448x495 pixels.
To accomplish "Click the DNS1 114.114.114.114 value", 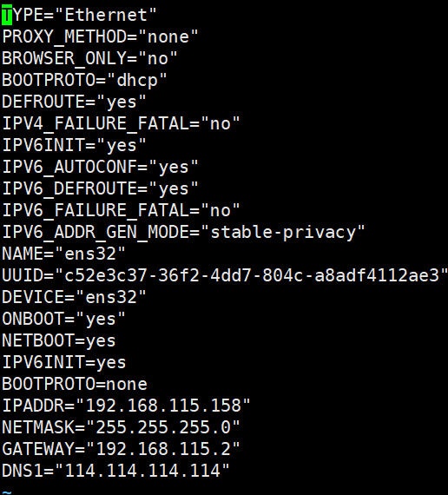I will click(x=142, y=471).
